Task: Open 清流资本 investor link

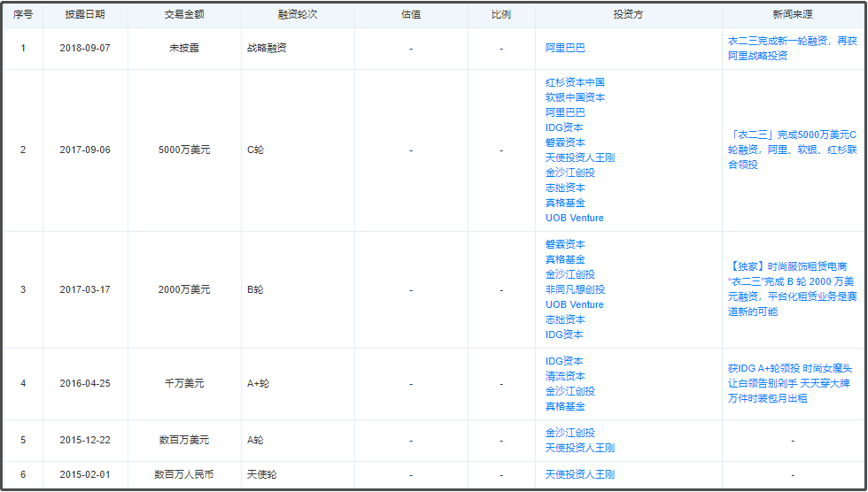Action: [x=565, y=376]
